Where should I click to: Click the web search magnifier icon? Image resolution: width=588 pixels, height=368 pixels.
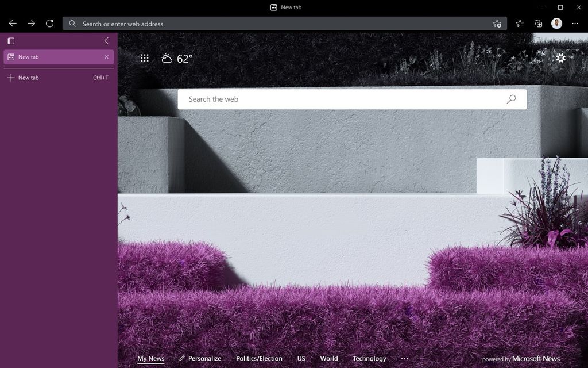pyautogui.click(x=511, y=99)
